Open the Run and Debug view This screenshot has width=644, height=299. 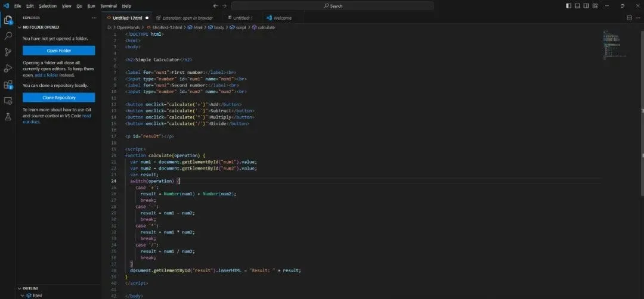[x=8, y=68]
